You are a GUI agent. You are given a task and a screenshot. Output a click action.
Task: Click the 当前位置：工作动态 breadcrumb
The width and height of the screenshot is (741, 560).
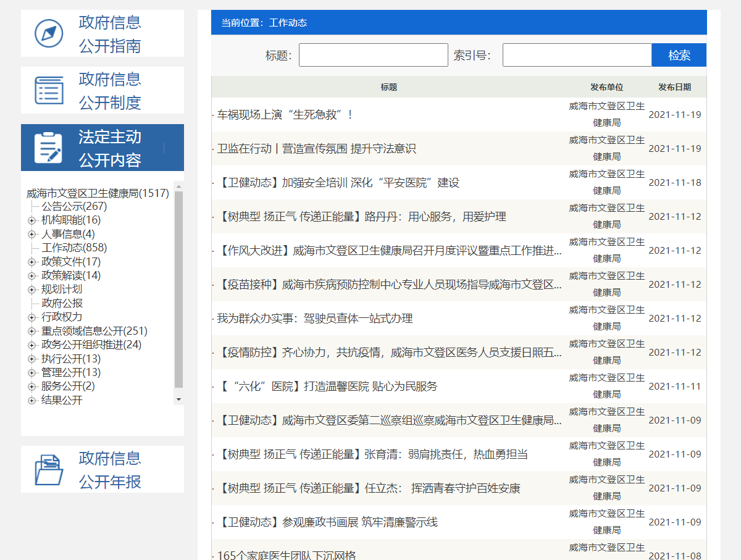tap(264, 23)
